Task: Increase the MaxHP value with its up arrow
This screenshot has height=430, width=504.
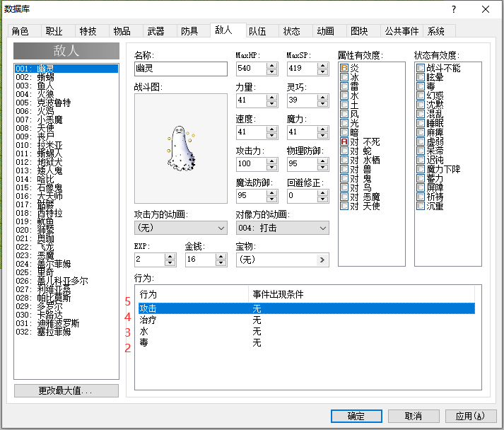Action: pos(272,66)
